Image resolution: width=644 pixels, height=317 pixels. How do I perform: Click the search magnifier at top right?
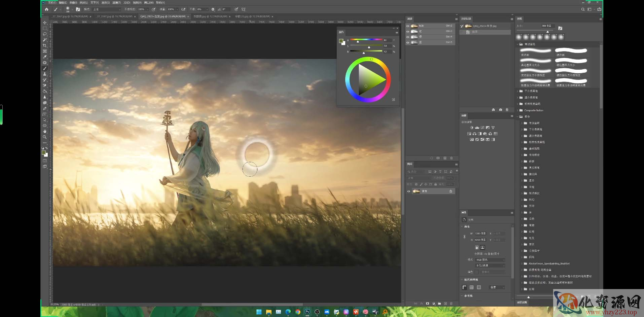[x=583, y=9]
